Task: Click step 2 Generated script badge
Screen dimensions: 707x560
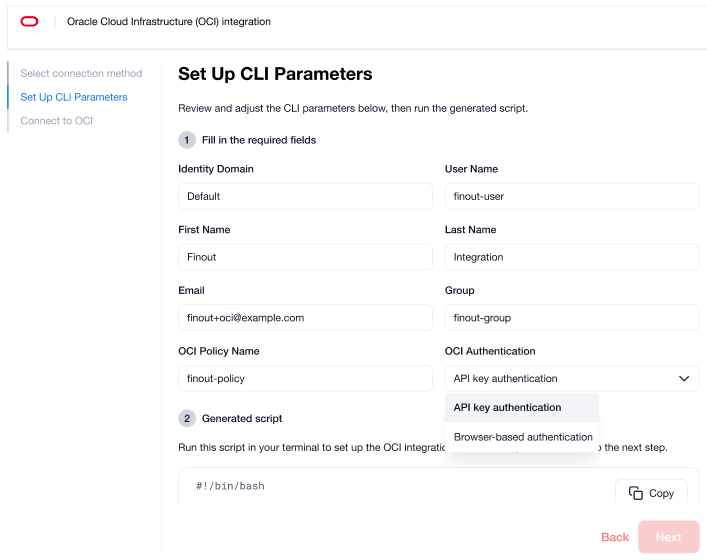Action: point(187,418)
